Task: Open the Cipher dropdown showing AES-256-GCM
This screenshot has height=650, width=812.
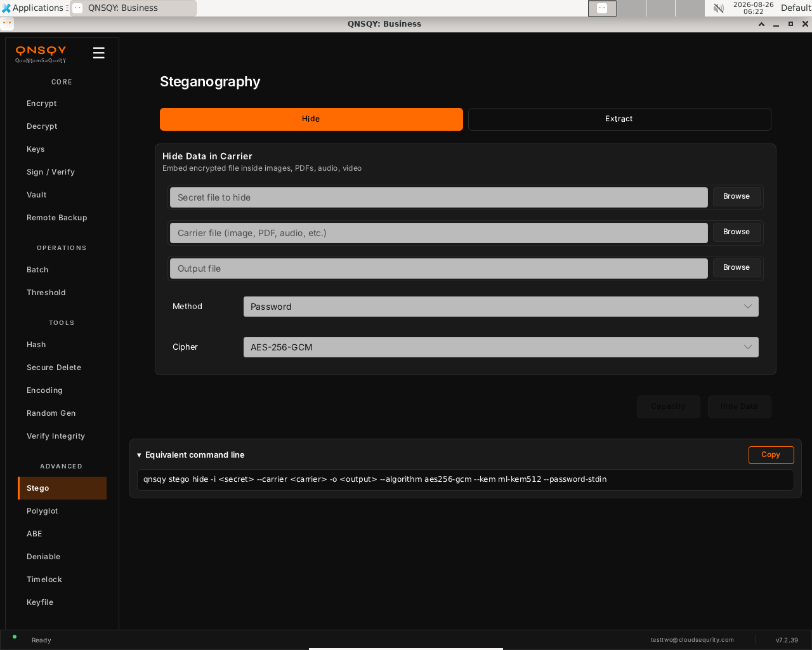Action: (x=501, y=347)
